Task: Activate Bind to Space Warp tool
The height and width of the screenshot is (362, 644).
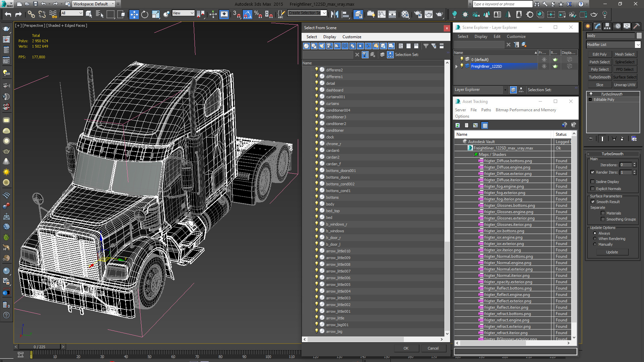Action: click(53, 14)
